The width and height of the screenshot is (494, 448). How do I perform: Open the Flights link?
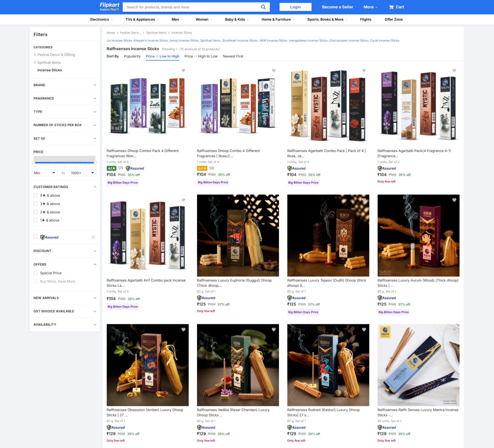tap(366, 19)
